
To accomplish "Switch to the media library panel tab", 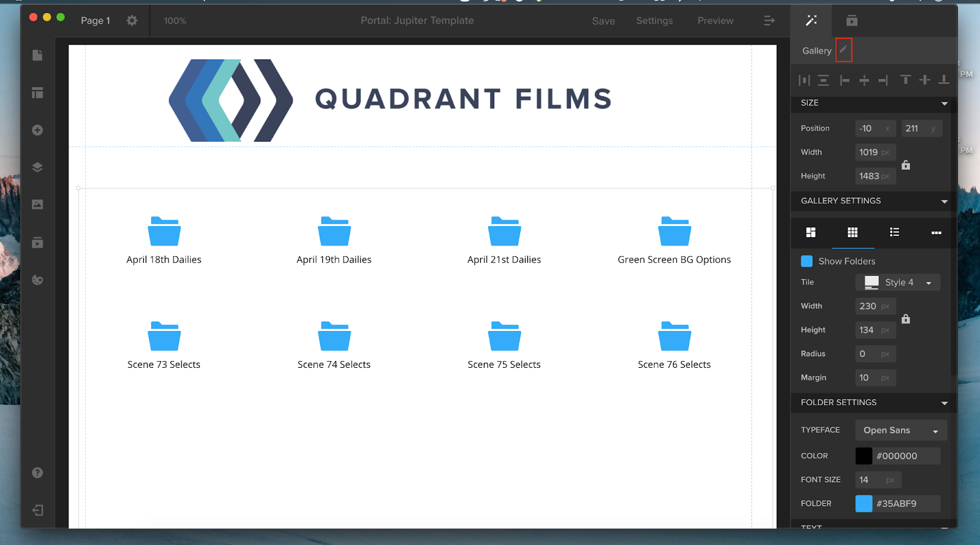I will pos(852,20).
